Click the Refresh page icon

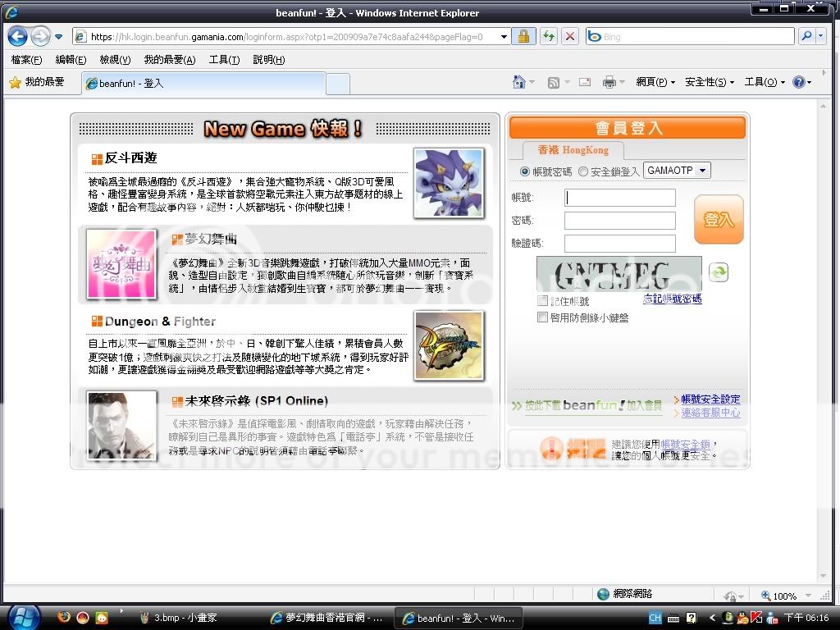(x=547, y=37)
